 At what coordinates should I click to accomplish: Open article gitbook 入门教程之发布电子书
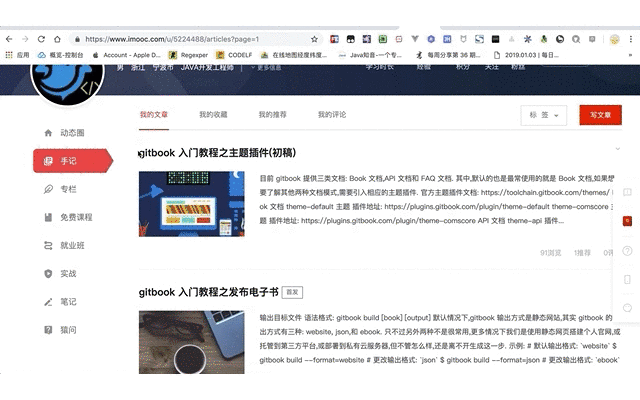click(208, 292)
